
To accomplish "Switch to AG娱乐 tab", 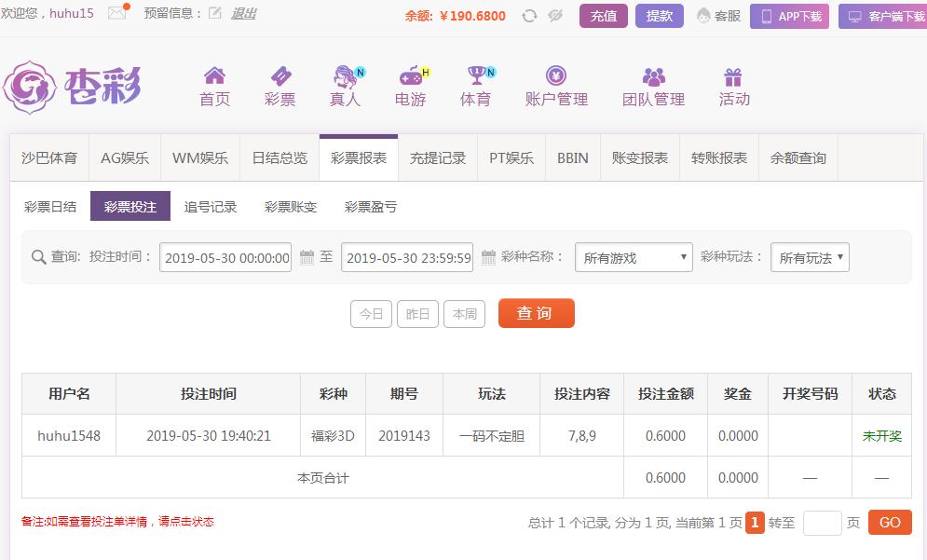I will [125, 157].
